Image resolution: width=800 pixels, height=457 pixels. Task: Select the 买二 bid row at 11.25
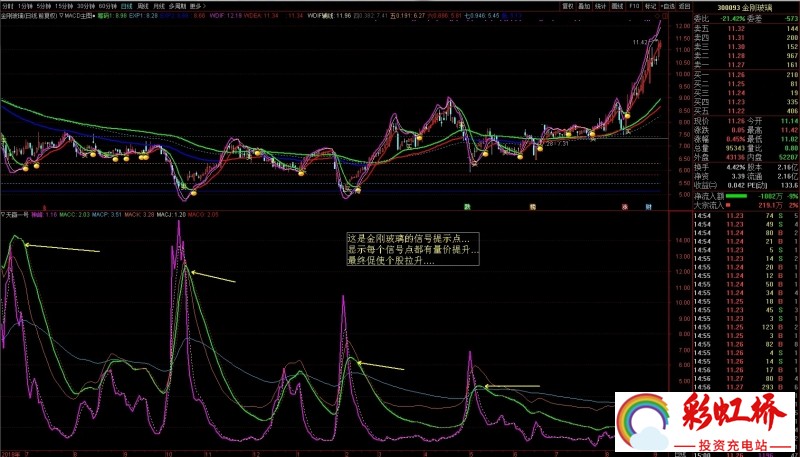[x=746, y=84]
